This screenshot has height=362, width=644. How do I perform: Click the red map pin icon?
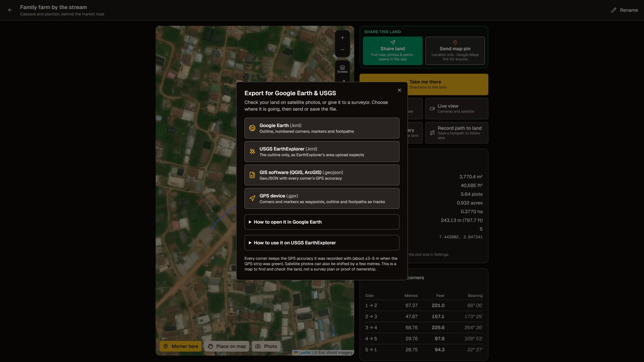click(455, 42)
